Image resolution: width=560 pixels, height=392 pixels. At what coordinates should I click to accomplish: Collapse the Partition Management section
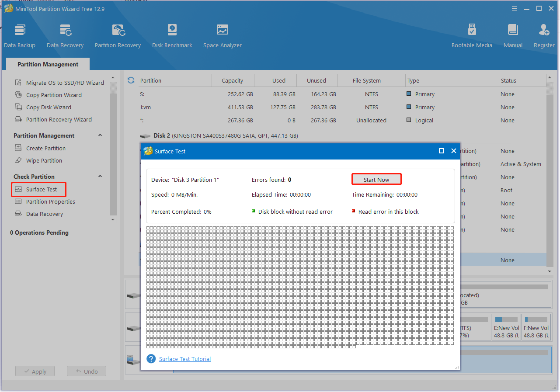[x=100, y=135]
